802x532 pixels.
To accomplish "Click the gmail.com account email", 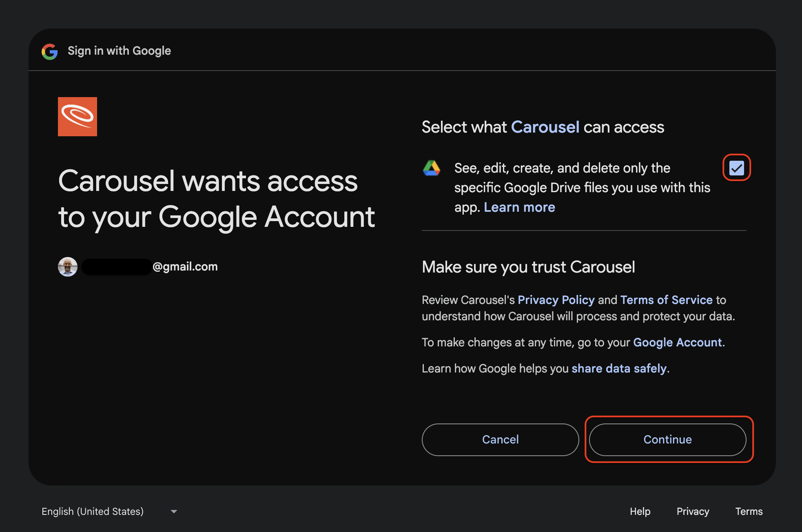I will point(150,267).
